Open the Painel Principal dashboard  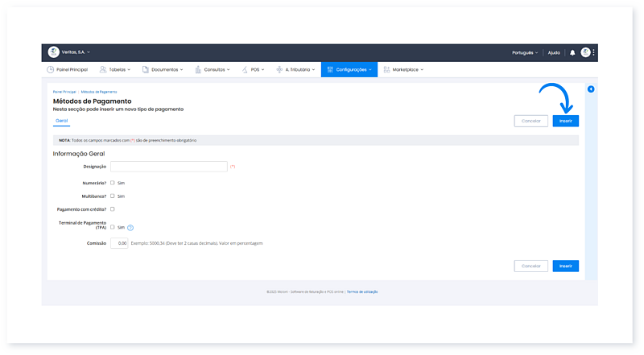click(x=67, y=70)
